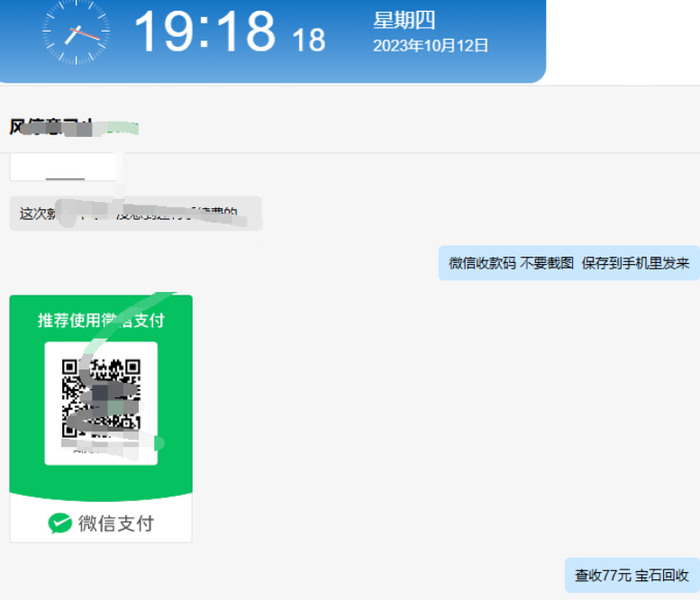Click the analog clock icon
The image size is (700, 600).
pyautogui.click(x=77, y=32)
